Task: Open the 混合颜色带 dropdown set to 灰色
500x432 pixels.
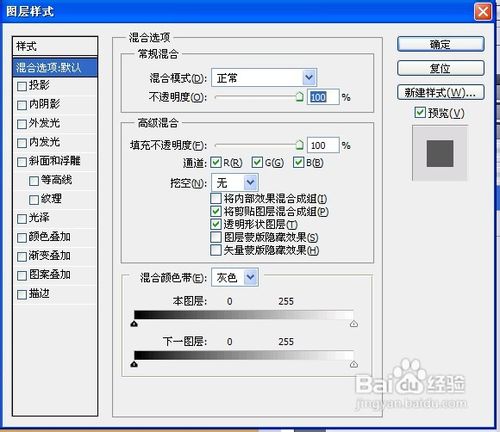Action: 235,277
